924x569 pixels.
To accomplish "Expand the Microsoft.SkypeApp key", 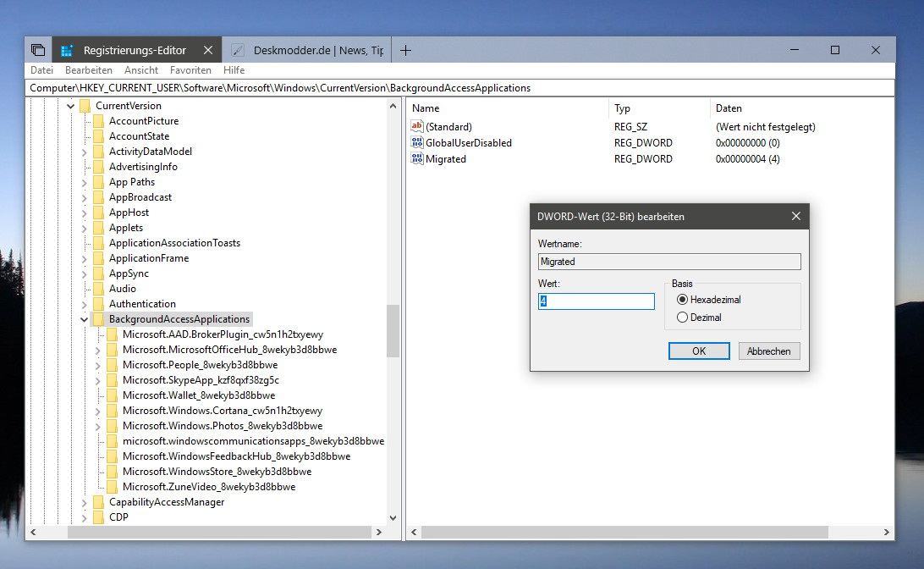I will 98,381.
